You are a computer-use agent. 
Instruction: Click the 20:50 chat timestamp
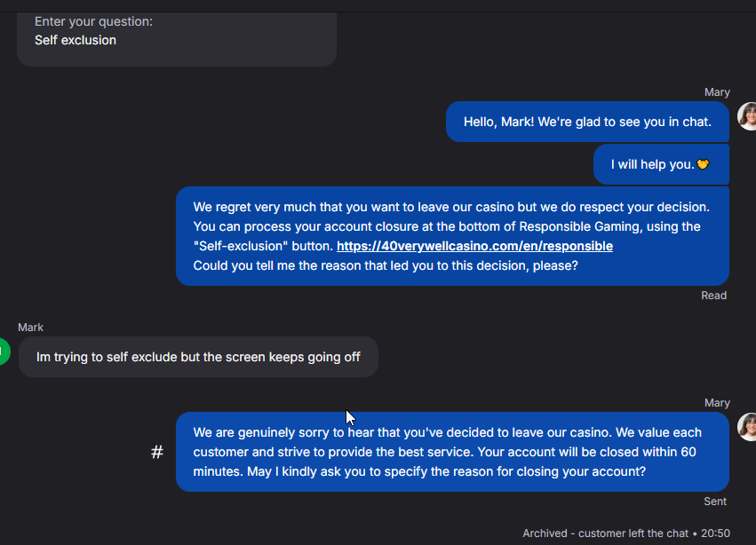[715, 533]
